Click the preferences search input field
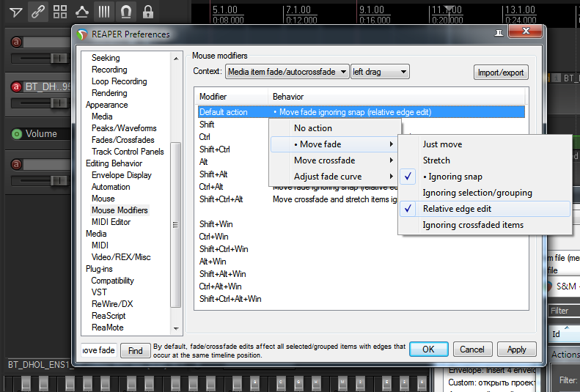580x392 pixels. point(99,350)
